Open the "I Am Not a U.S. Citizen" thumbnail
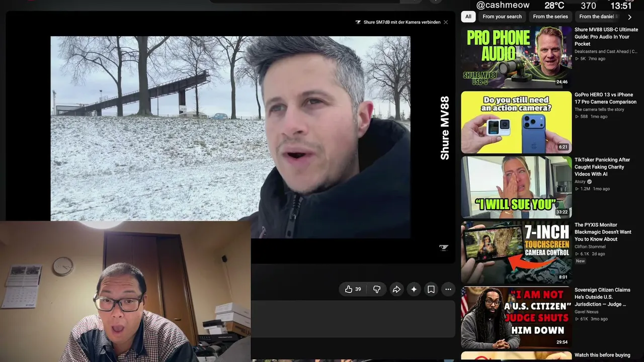The height and width of the screenshot is (362, 644). coord(516,317)
